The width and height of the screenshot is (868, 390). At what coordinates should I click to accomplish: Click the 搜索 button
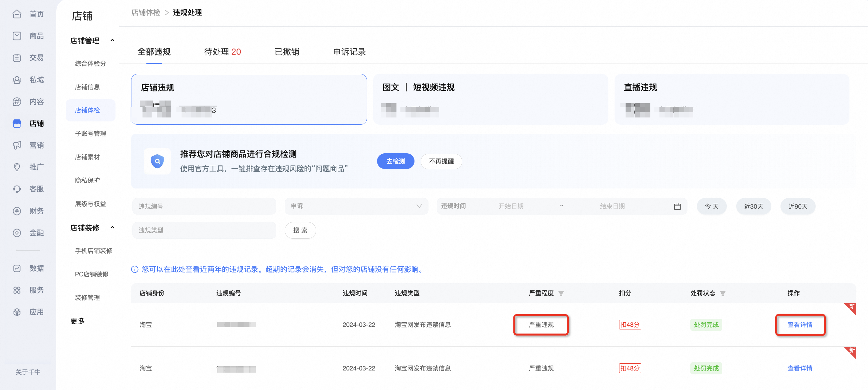point(300,230)
